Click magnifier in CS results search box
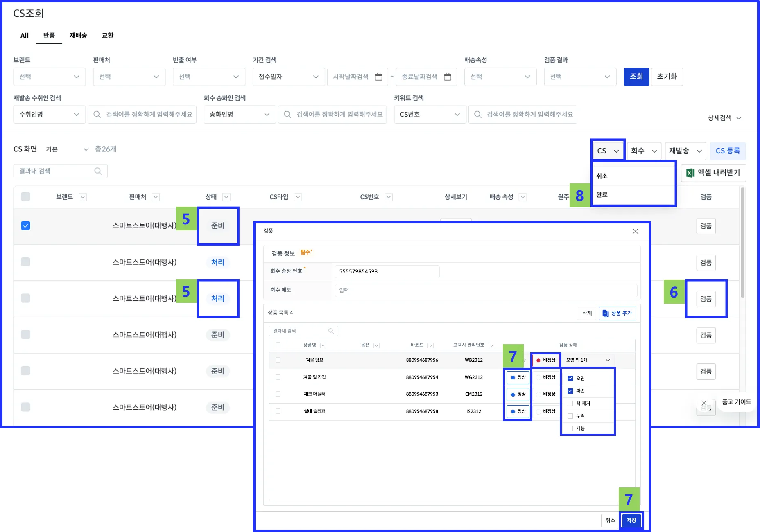Screen dimensions: 760x532 (98, 171)
